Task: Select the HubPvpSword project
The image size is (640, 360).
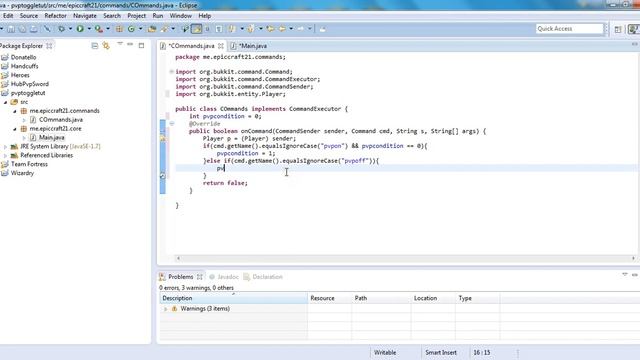Action: 30,84
